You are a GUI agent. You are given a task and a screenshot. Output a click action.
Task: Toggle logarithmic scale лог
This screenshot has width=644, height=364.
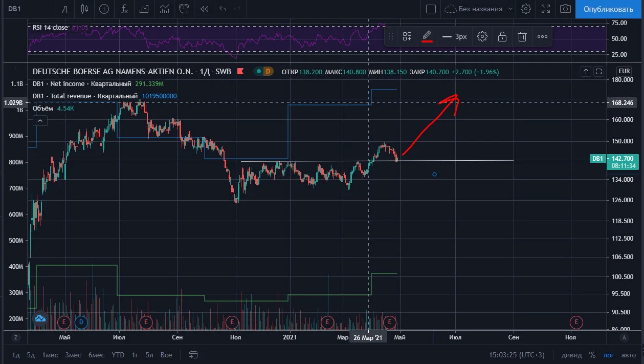point(609,355)
